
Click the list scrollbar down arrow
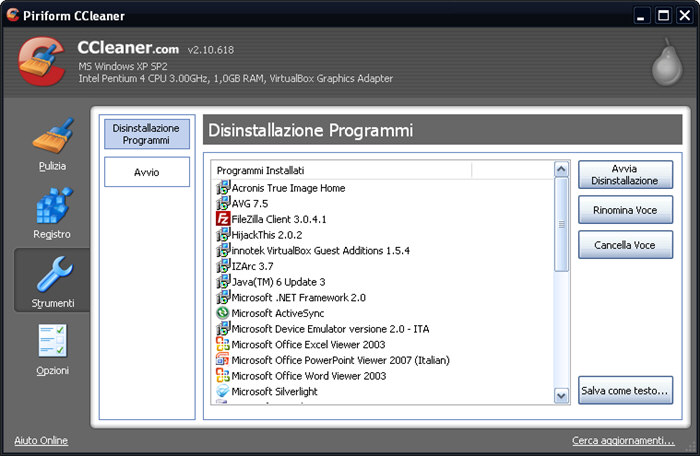(x=561, y=396)
